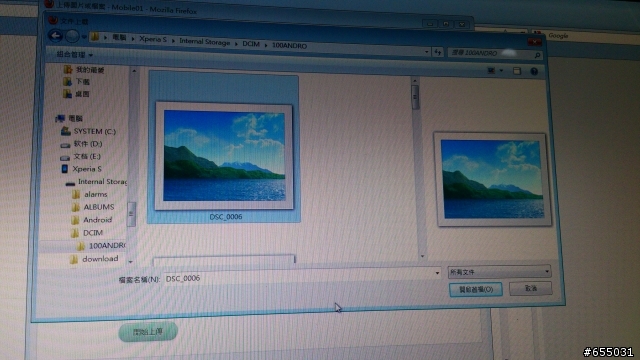Go back with the blue Back arrow
Image resolution: width=640 pixels, height=360 pixels.
pos(55,36)
